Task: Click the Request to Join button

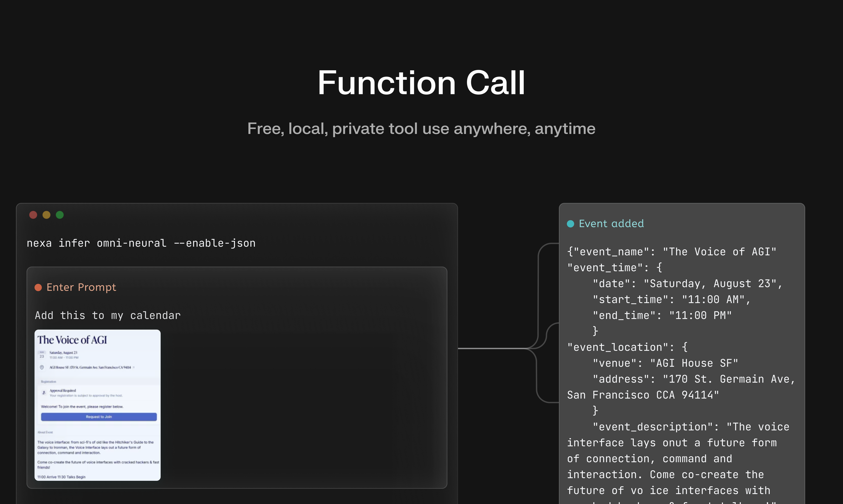Action: coord(99,417)
